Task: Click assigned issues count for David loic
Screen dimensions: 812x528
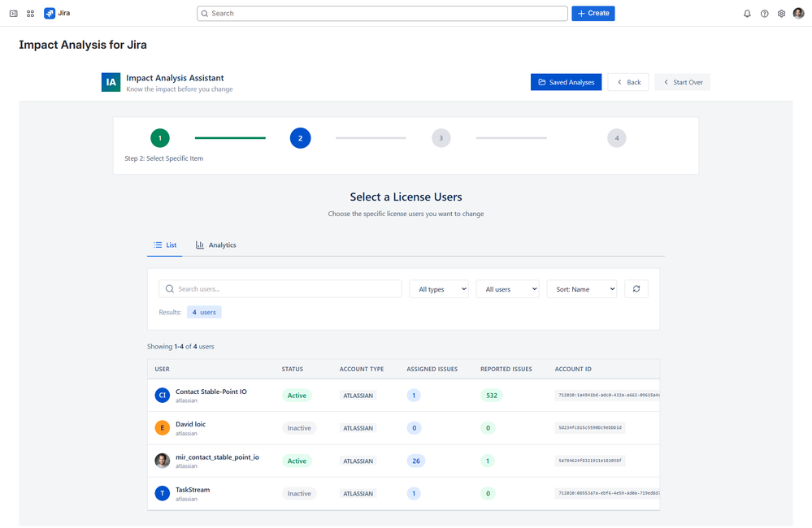Action: click(x=414, y=428)
